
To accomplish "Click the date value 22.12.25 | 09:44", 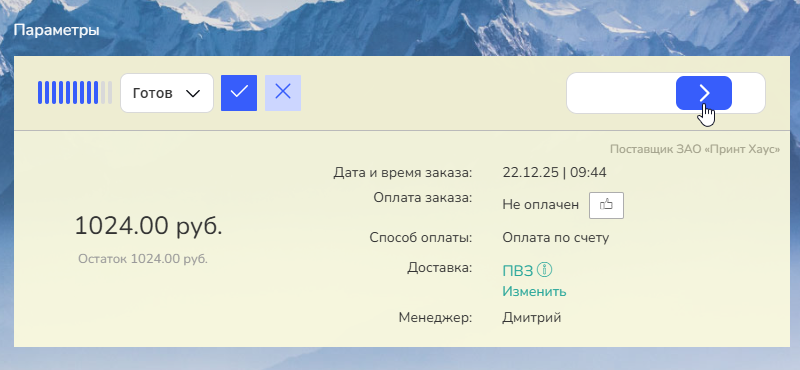I will (x=555, y=172).
